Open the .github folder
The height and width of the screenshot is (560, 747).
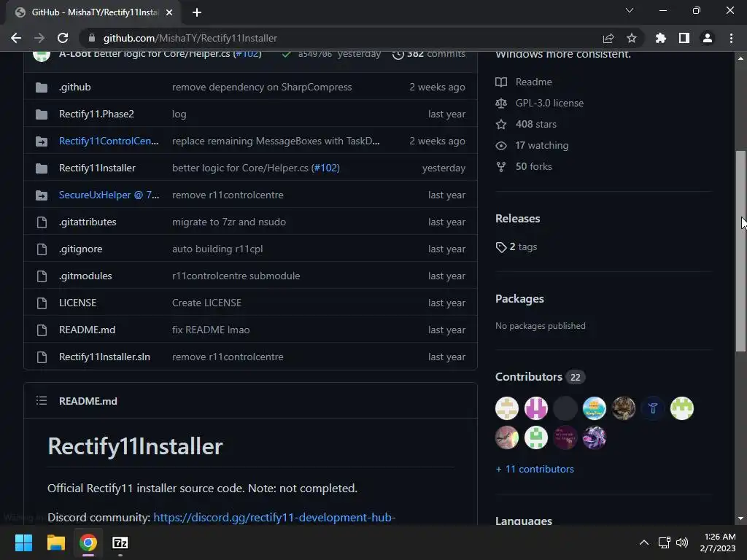[75, 87]
